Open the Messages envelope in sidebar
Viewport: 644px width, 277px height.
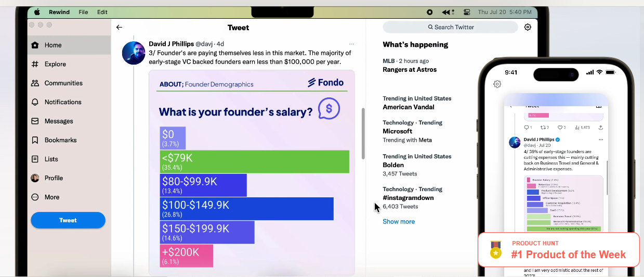[35, 121]
